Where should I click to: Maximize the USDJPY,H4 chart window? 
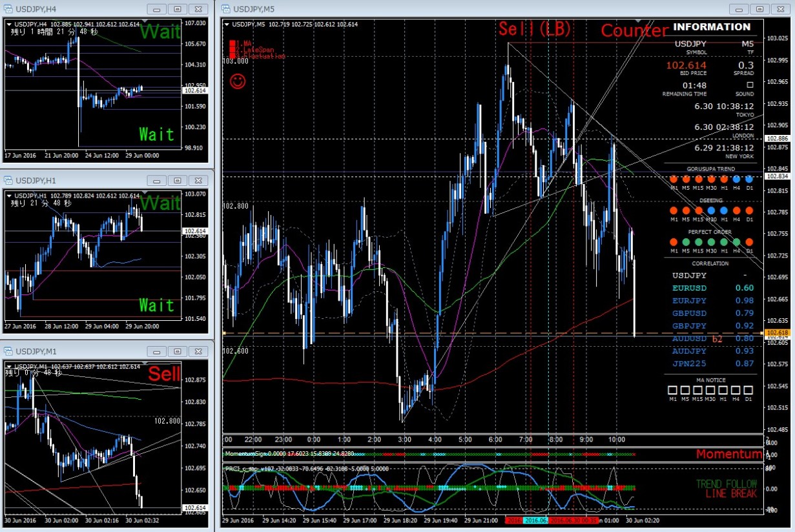click(178, 9)
